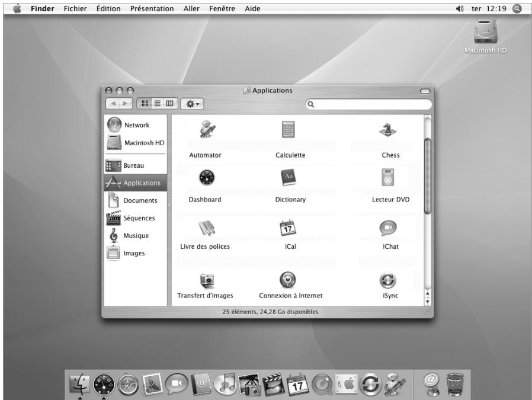
Task: Select Network in the Finder sidebar
Action: point(136,125)
